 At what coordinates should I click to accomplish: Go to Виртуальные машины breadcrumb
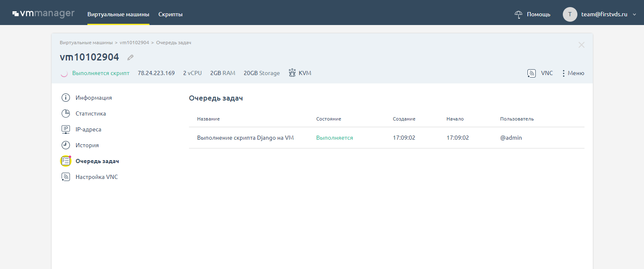pos(86,43)
